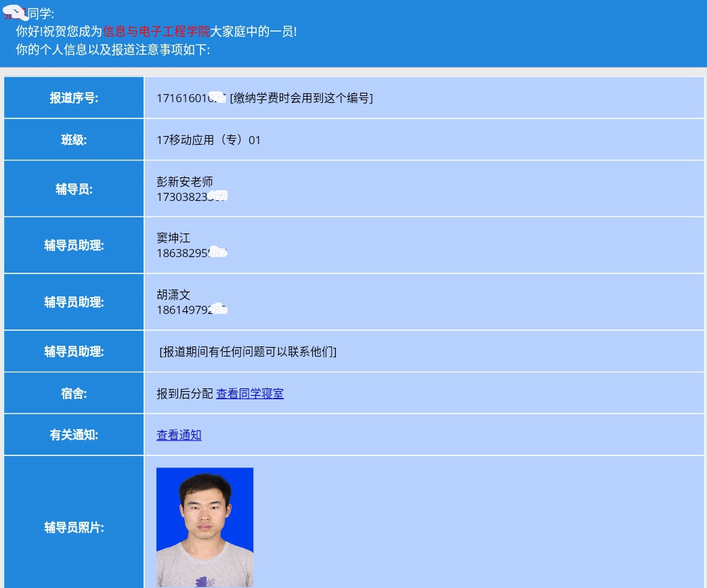Click phone number starting 18638295

coord(188,252)
